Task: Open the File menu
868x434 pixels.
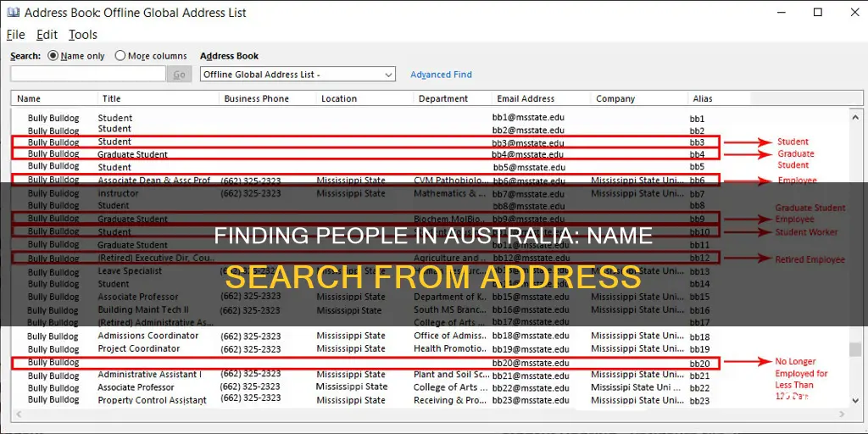Action: (15, 34)
